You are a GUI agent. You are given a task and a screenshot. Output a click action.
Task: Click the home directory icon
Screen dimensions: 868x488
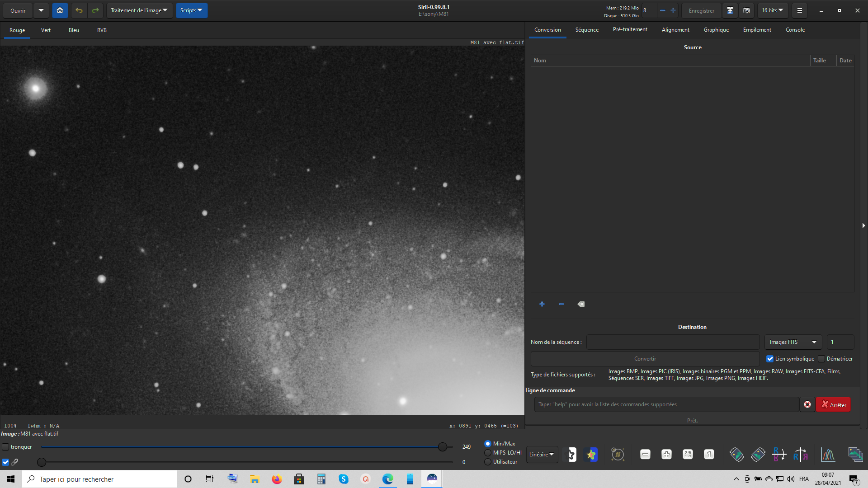[x=60, y=10]
